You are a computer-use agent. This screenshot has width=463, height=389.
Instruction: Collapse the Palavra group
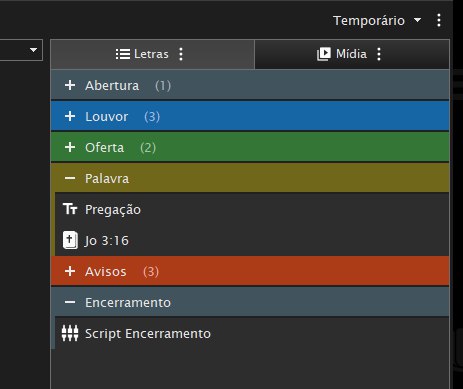70,178
